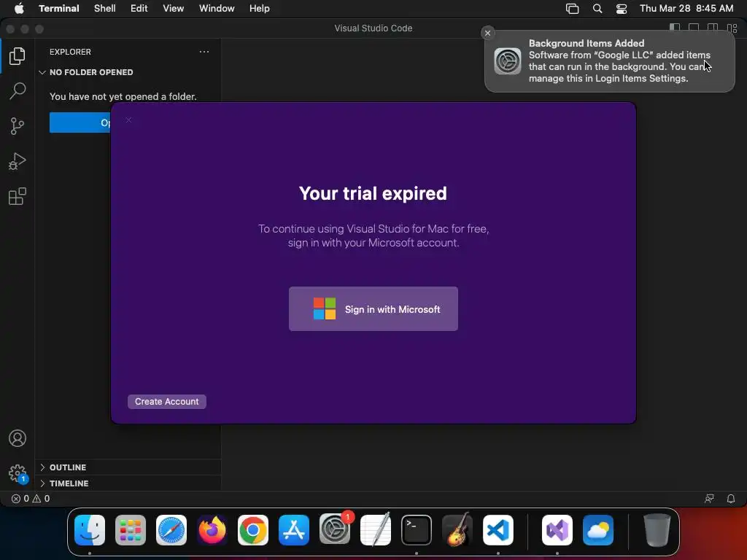Open Finder from the Dock
The height and width of the screenshot is (560, 747).
click(x=90, y=529)
